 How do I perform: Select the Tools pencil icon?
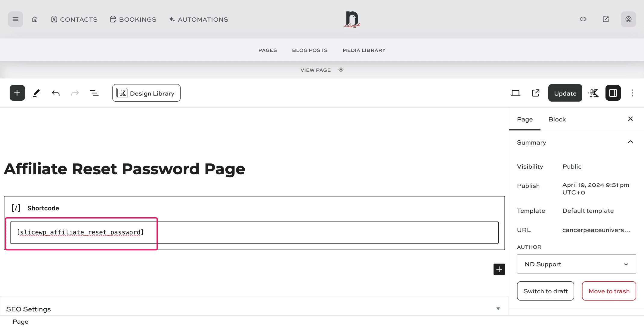(37, 93)
